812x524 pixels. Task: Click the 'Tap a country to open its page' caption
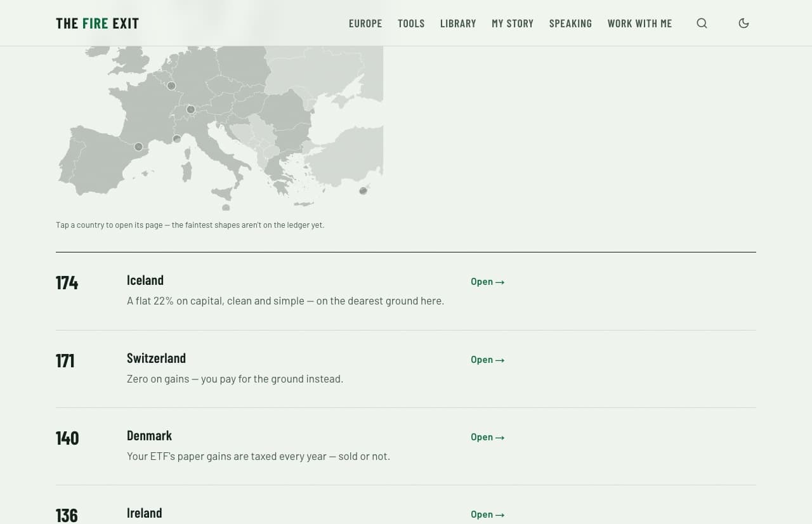[190, 225]
